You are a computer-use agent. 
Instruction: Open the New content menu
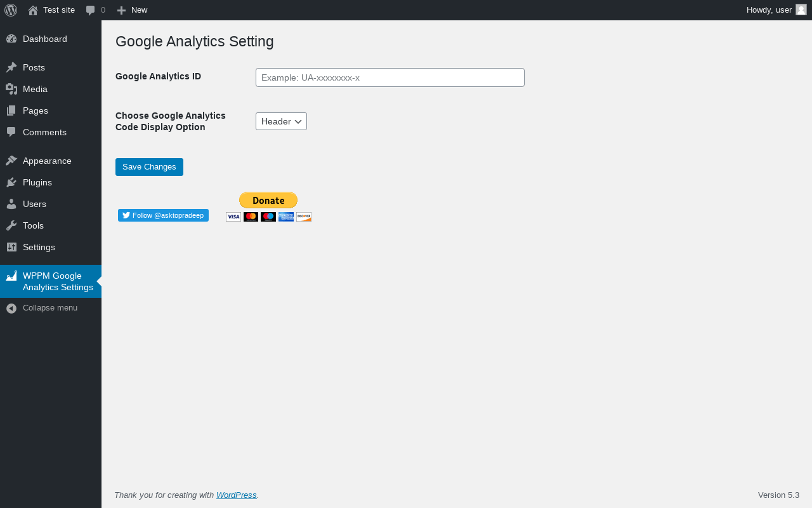[132, 10]
